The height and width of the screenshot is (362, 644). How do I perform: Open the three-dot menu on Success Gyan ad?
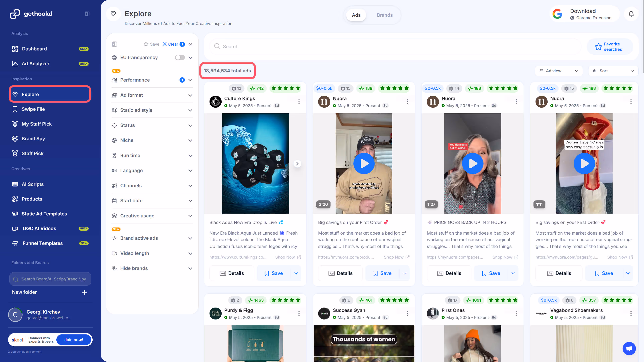pyautogui.click(x=408, y=314)
